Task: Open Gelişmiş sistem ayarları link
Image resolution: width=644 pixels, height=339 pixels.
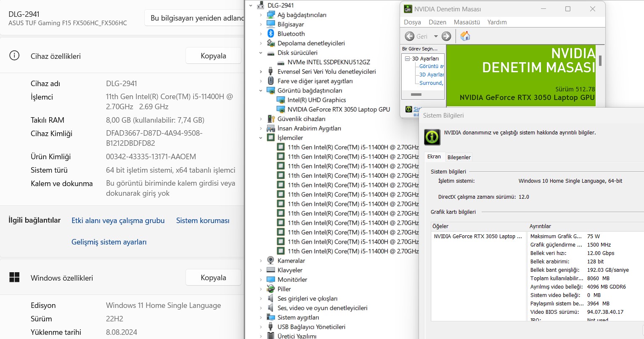Action: pyautogui.click(x=109, y=242)
